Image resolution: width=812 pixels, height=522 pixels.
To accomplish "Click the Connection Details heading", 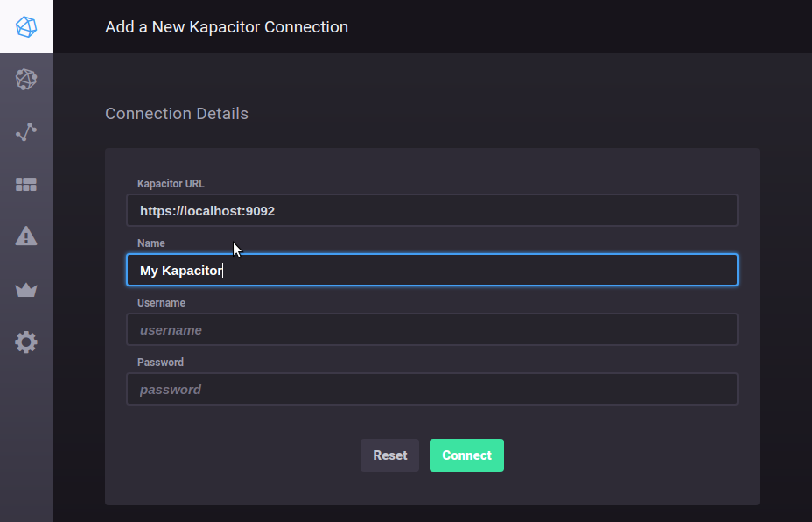I will pos(176,113).
